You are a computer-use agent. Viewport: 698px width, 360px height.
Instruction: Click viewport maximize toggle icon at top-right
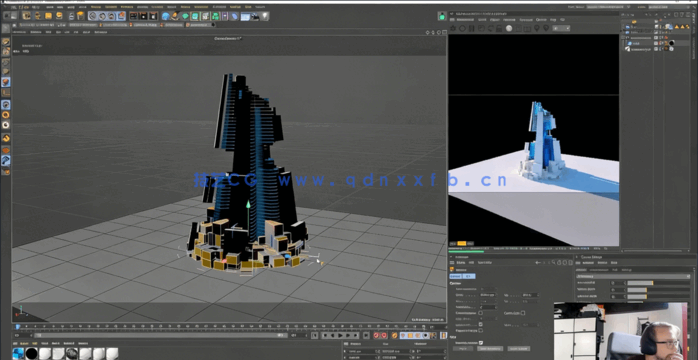(x=444, y=32)
